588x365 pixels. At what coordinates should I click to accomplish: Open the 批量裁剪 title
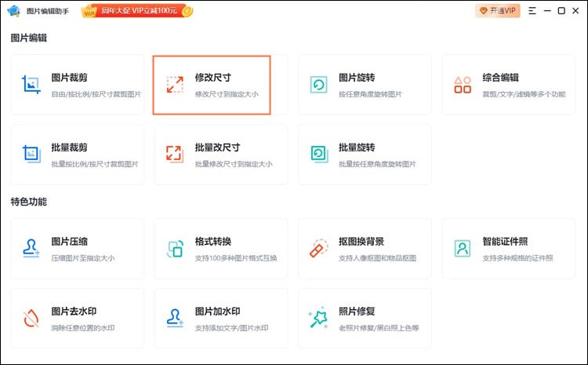point(69,148)
